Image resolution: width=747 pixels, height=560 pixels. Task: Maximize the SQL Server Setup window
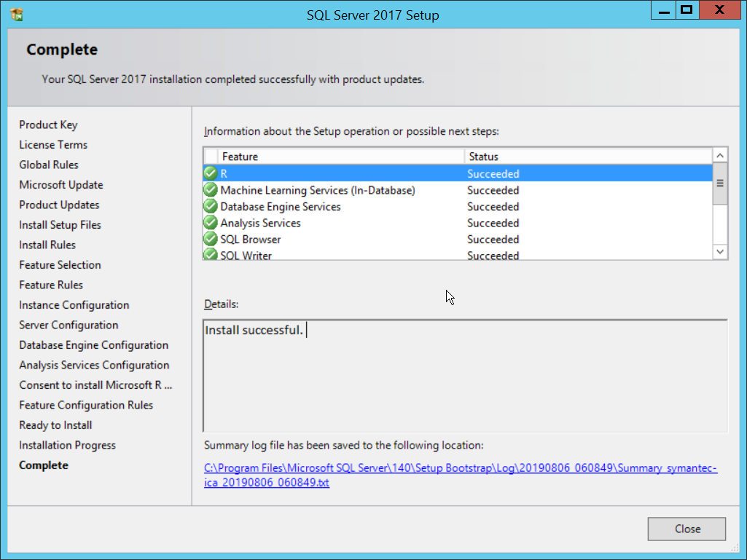click(686, 11)
